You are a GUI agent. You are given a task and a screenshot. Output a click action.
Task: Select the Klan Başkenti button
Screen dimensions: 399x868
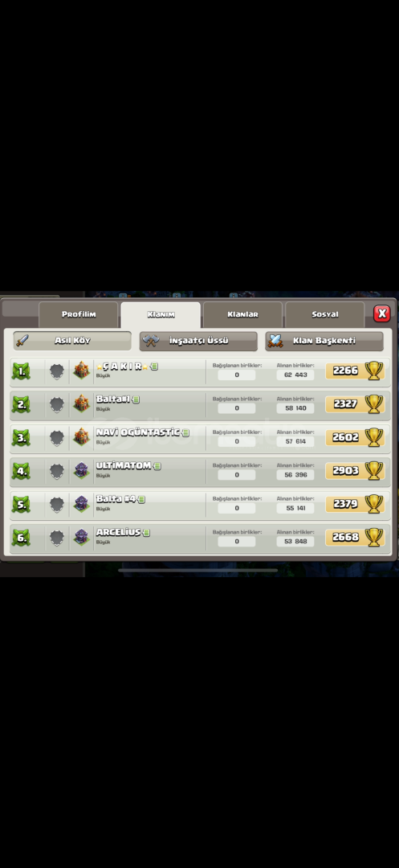pyautogui.click(x=324, y=341)
